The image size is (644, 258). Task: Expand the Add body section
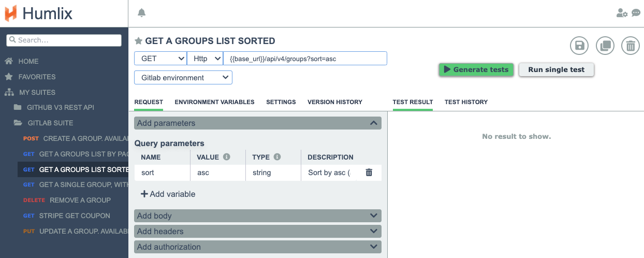pyautogui.click(x=257, y=216)
